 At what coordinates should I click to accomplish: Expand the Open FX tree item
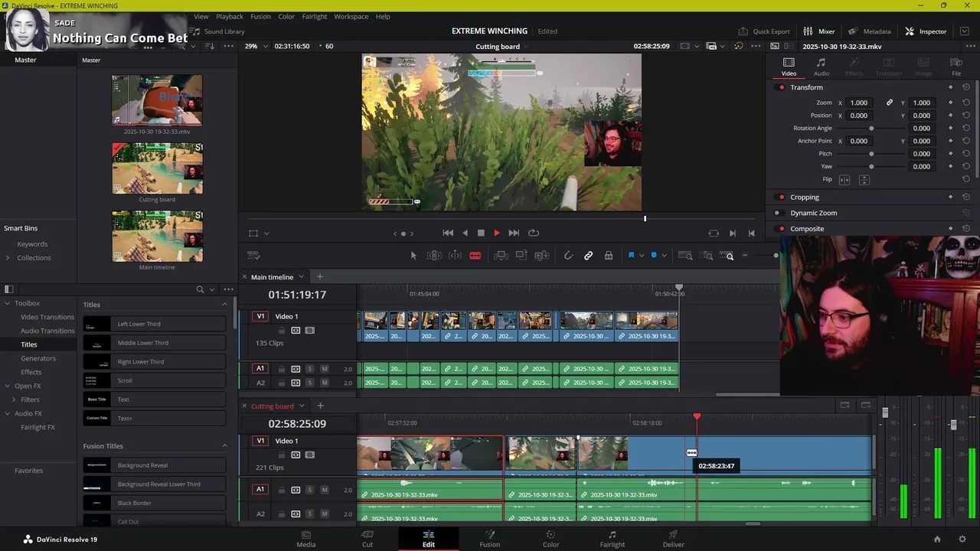8,386
